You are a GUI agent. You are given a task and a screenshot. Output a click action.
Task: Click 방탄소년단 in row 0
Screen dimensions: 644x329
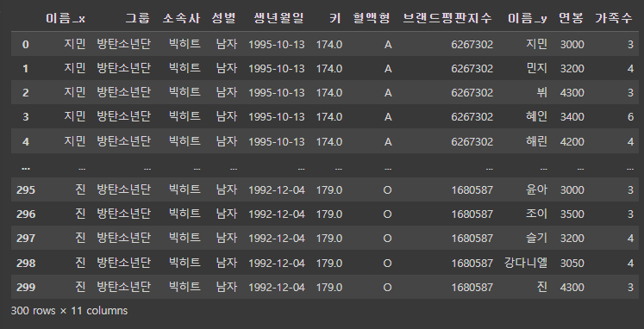(123, 44)
